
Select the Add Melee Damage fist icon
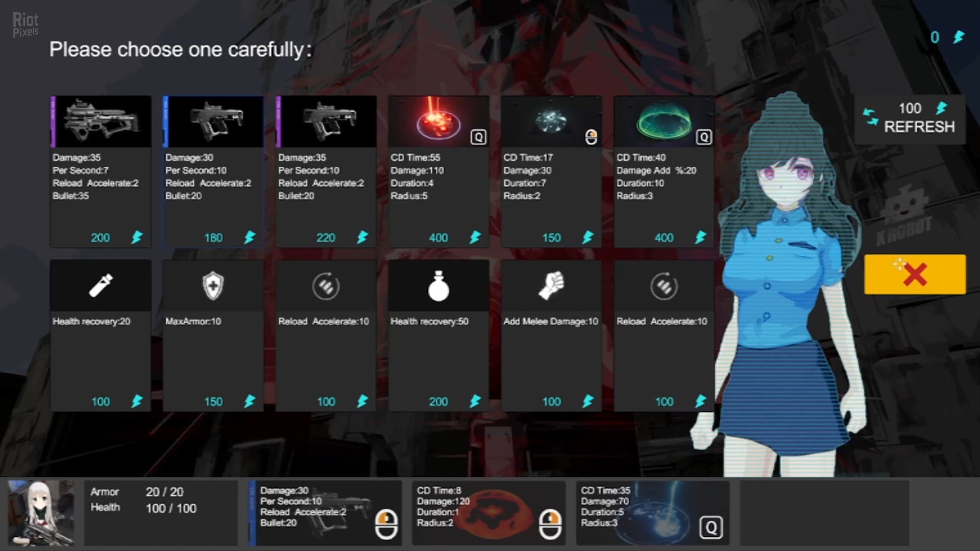click(x=551, y=286)
